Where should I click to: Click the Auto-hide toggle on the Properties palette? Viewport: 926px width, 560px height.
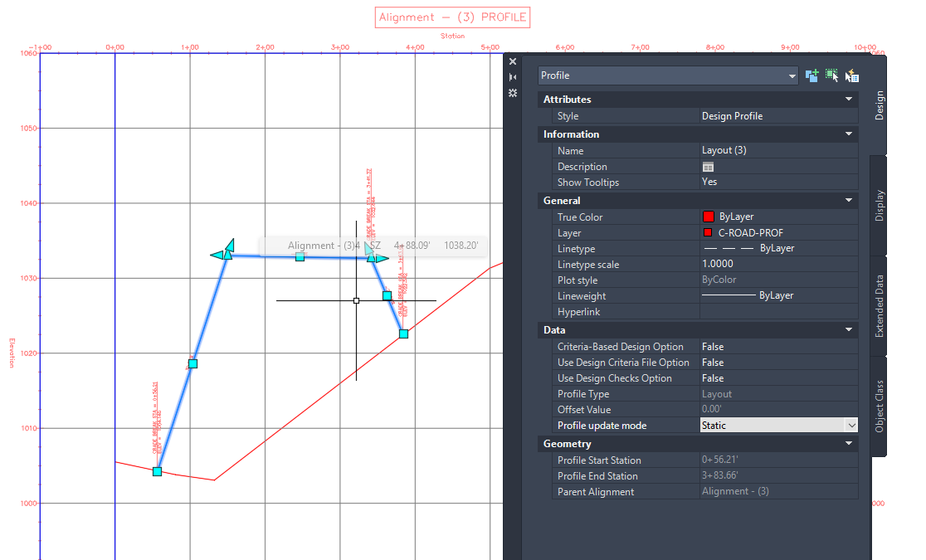click(x=512, y=76)
